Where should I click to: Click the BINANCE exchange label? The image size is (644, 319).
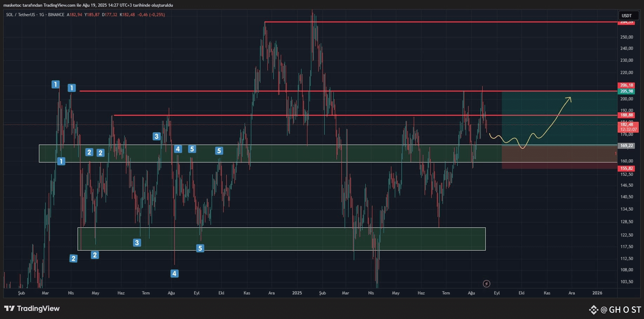tap(56, 15)
